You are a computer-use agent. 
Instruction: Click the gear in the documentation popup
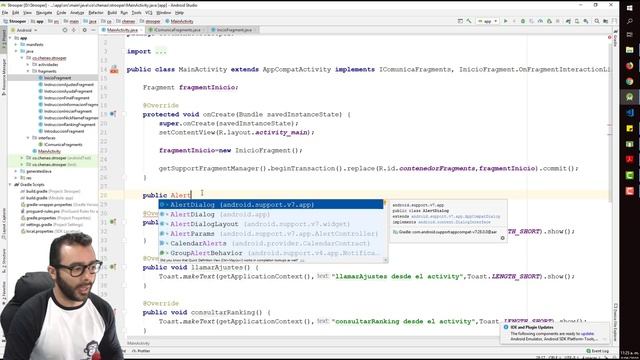pos(502,238)
